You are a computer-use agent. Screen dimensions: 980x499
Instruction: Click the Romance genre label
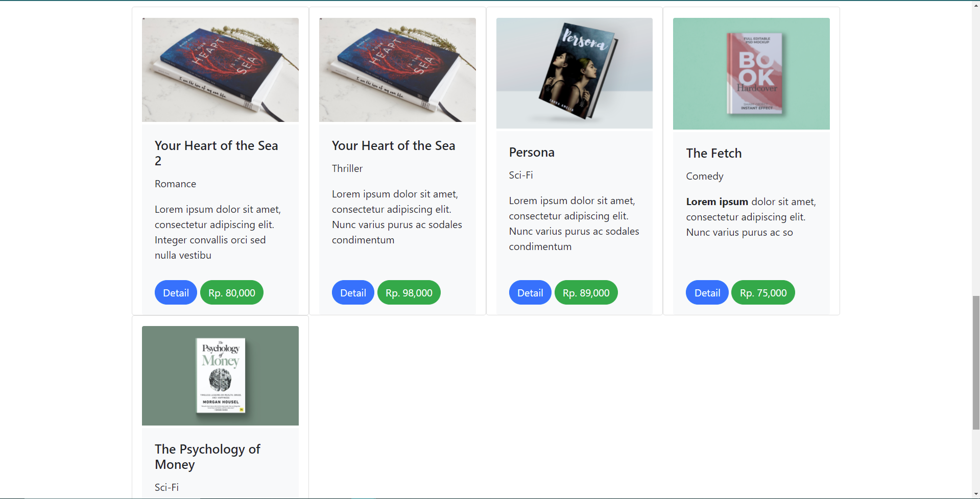175,184
